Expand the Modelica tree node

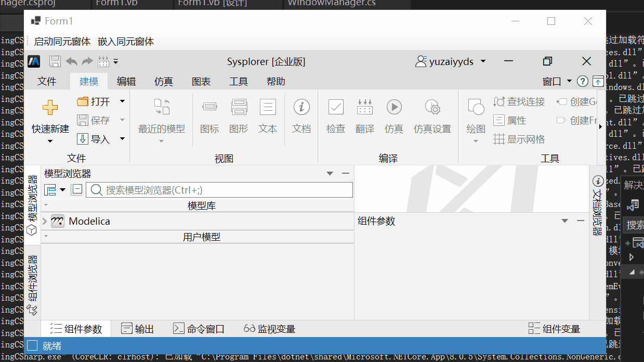click(x=45, y=221)
